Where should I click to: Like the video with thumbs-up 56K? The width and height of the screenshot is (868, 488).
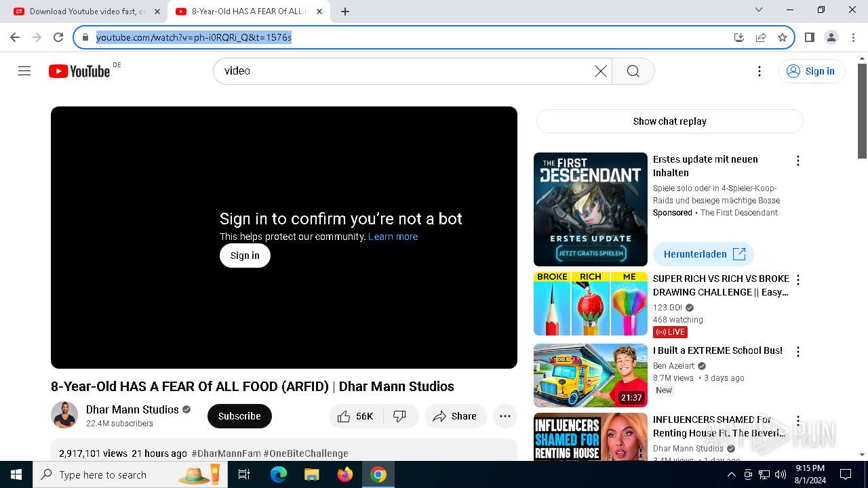coord(356,416)
